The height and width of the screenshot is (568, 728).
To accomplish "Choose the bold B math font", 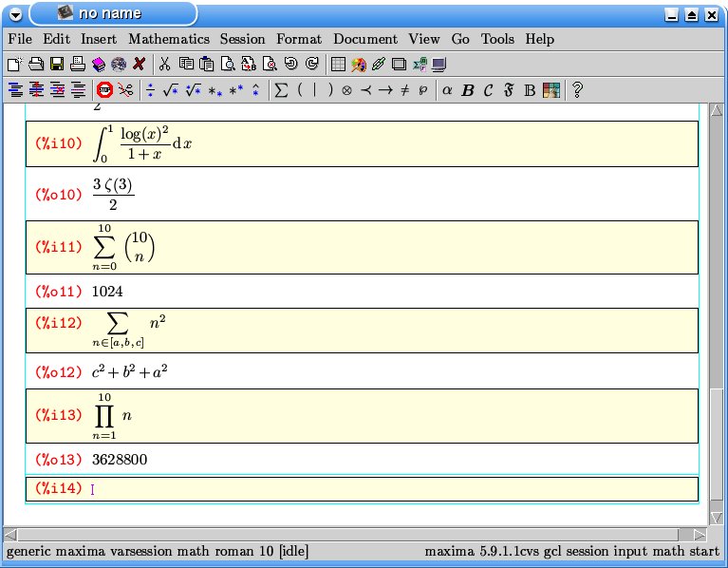I will (468, 90).
